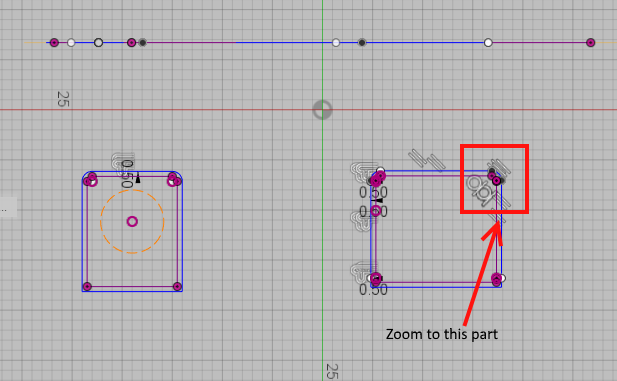The width and height of the screenshot is (617, 381).
Task: Click the magenta center point inside orange circle
Action: point(132,222)
